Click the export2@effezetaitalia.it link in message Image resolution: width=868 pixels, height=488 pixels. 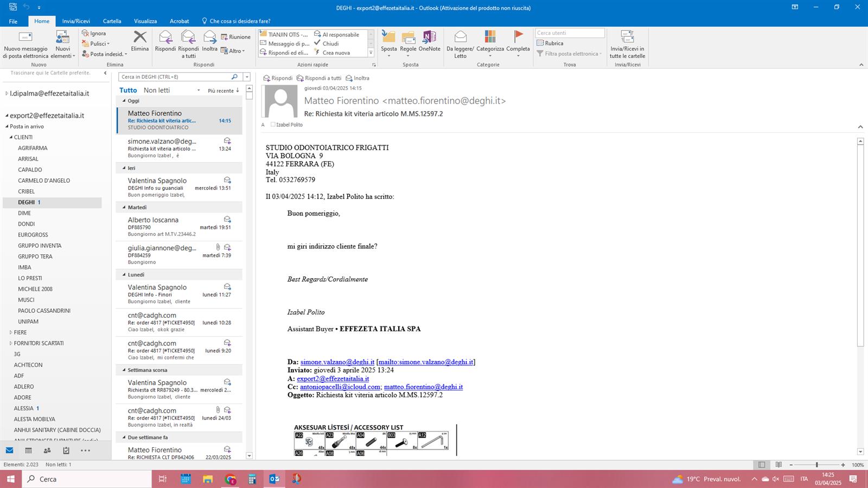(333, 379)
